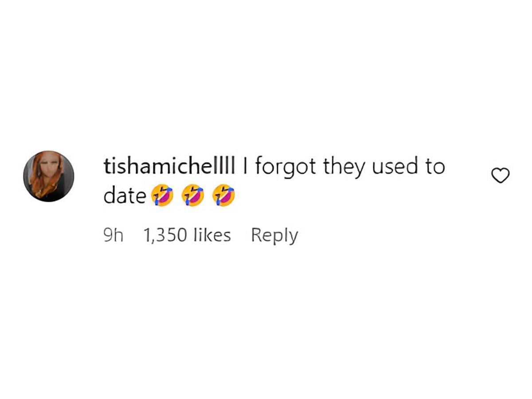The height and width of the screenshot is (399, 532).
Task: Select the middle rolling-laughing emoji
Action: click(193, 196)
